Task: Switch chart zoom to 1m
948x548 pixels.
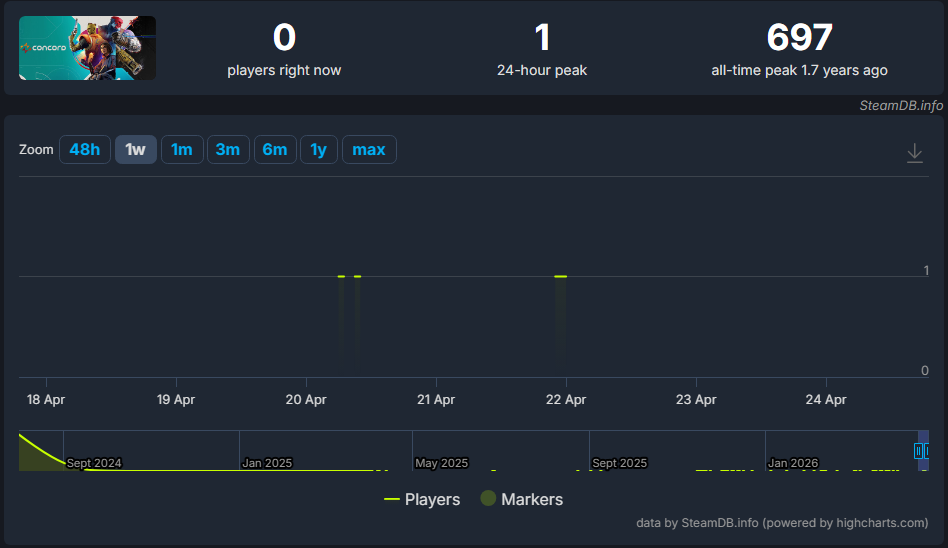Action: (x=181, y=149)
